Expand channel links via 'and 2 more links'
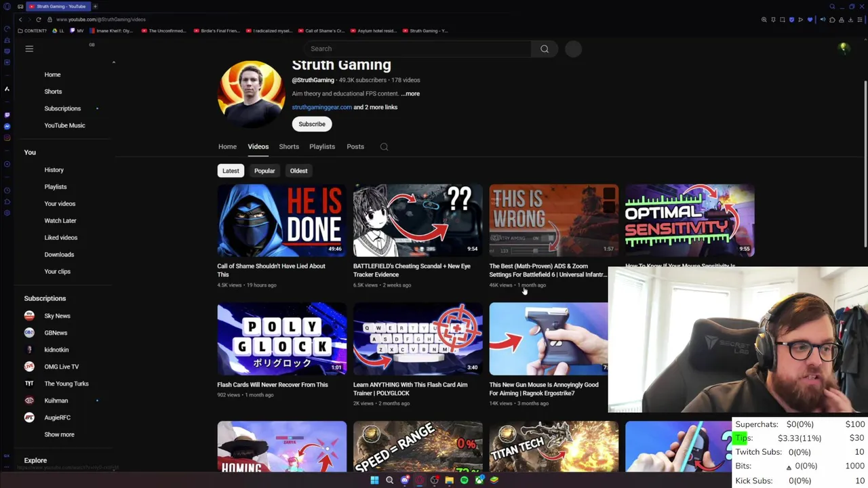 (x=375, y=107)
